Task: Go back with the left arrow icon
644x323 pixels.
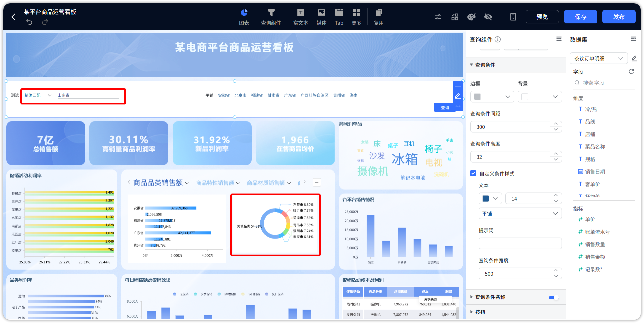Action: coord(13,17)
